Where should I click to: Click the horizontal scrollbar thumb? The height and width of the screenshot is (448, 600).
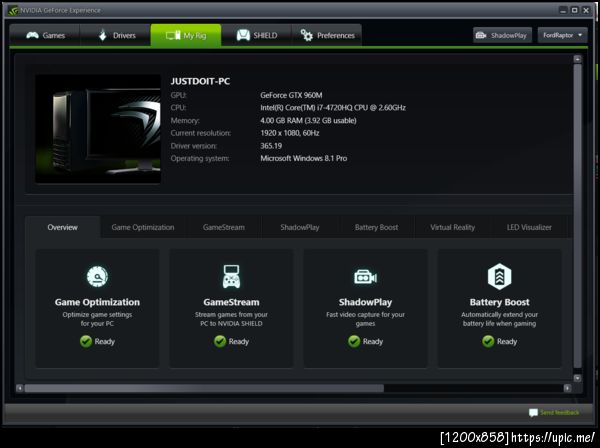(204, 388)
